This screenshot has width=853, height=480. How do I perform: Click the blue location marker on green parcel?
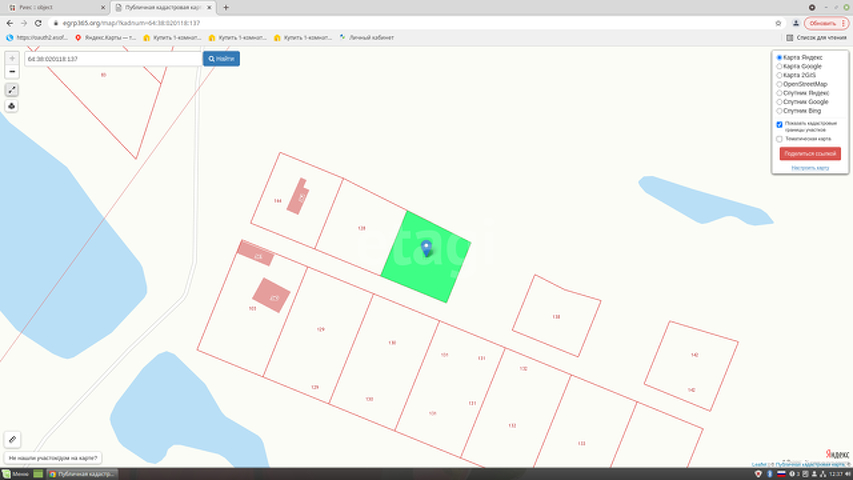[427, 247]
